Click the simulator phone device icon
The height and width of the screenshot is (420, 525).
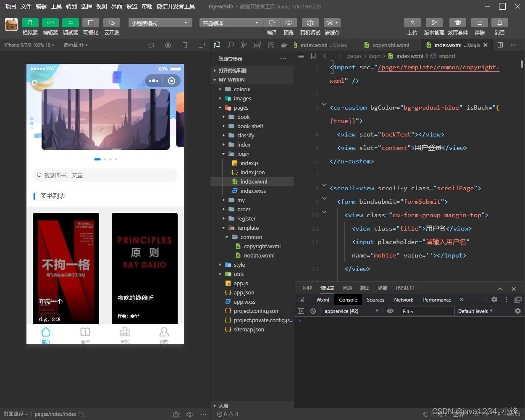(185, 45)
